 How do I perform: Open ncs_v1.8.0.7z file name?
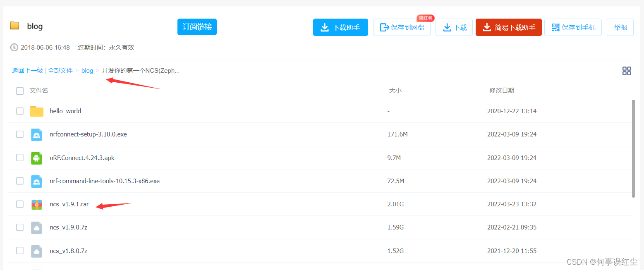[68, 251]
